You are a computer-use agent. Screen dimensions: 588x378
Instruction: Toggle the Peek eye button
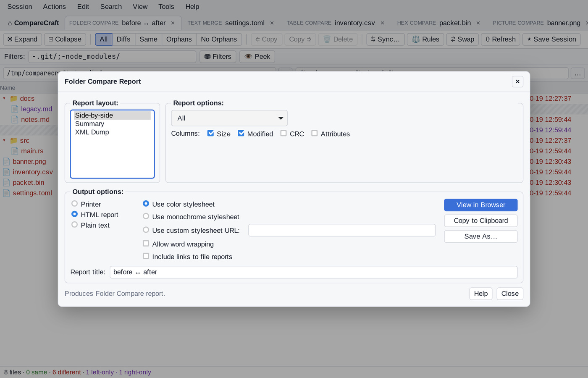coord(257,56)
